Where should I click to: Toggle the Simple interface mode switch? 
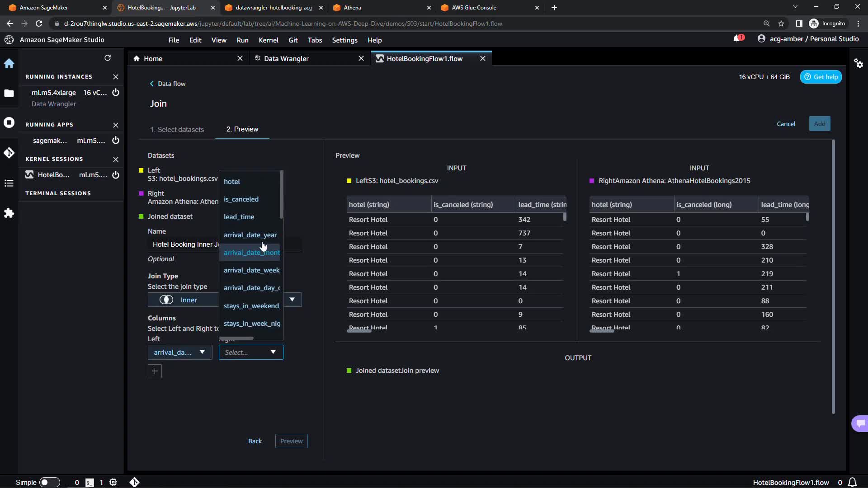coord(49,482)
